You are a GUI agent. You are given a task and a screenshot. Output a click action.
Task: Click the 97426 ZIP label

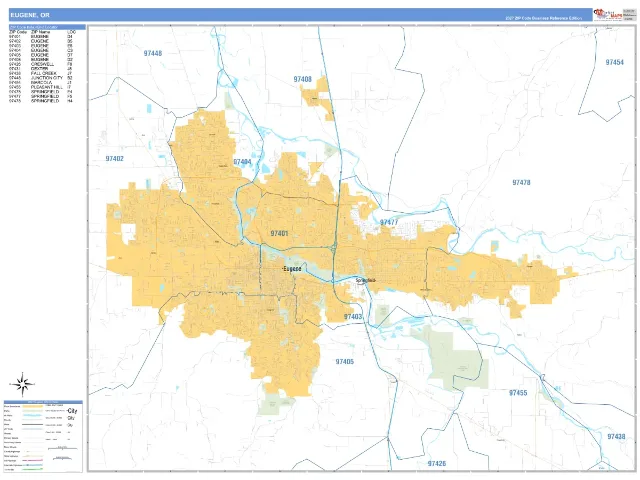437,464
